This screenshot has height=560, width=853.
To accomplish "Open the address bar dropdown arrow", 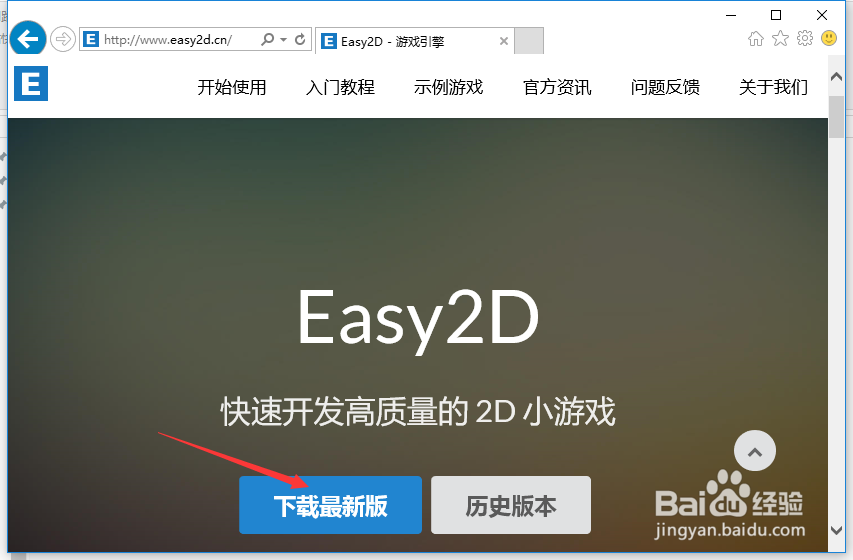I will point(283,40).
